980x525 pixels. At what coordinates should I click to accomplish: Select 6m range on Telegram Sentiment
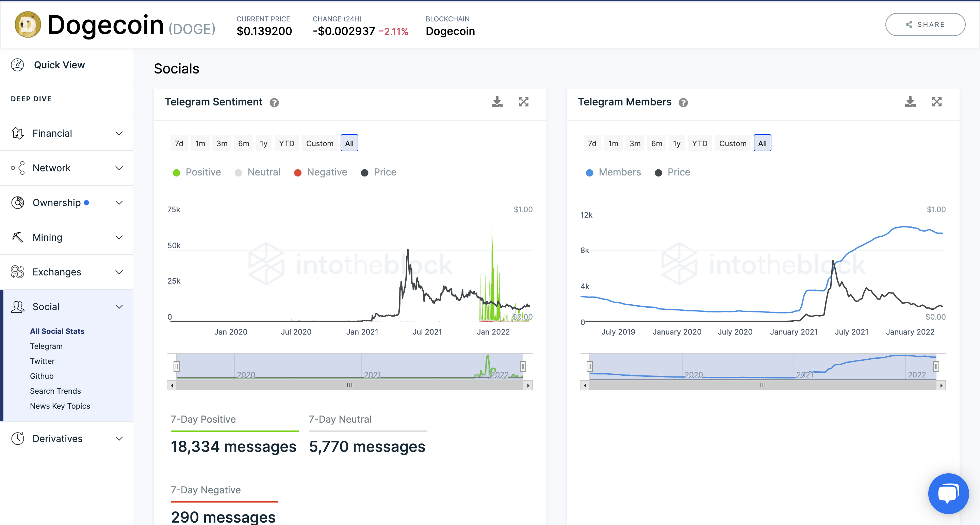[244, 143]
